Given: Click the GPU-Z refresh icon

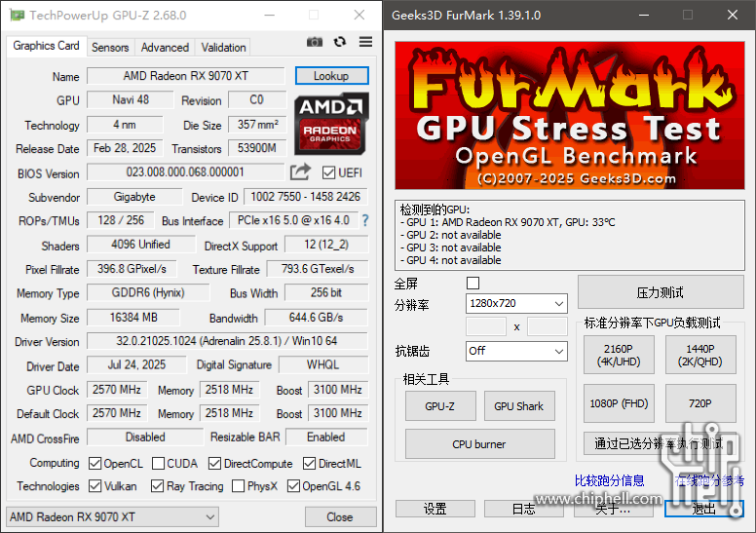Looking at the screenshot, I should click(340, 42).
